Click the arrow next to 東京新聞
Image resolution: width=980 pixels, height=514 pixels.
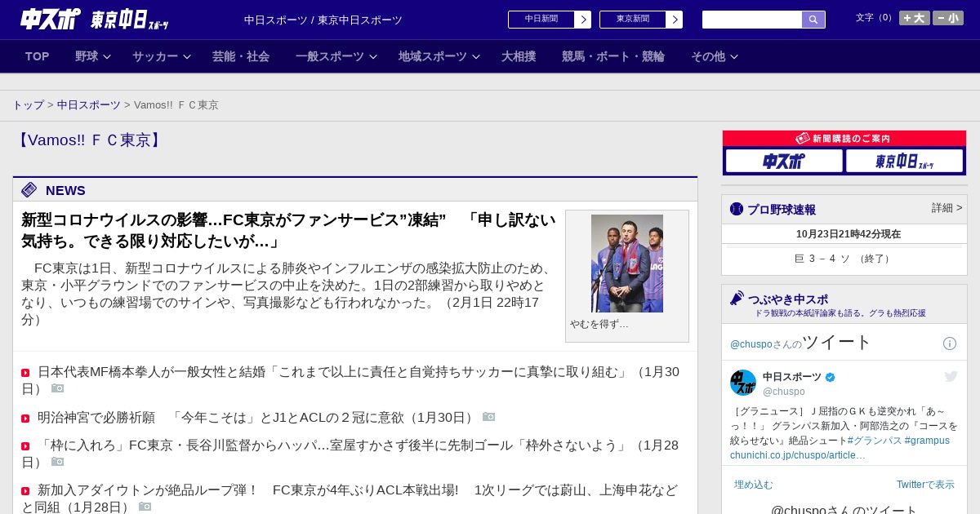coord(675,20)
